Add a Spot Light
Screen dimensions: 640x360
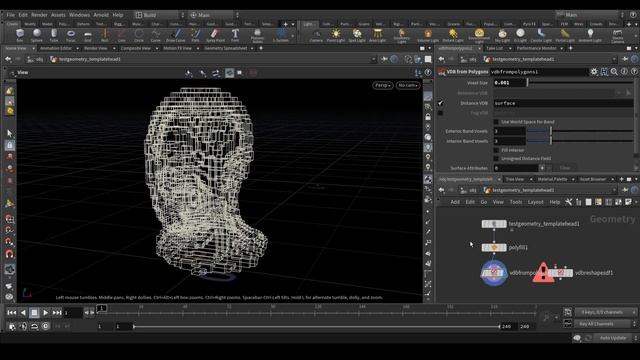pyautogui.click(x=357, y=35)
